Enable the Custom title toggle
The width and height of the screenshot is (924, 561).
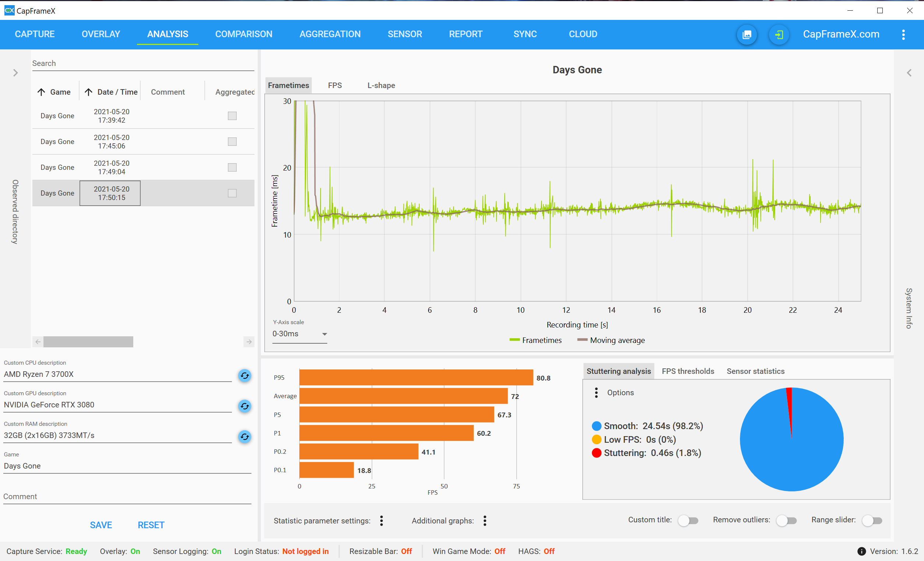[x=688, y=520]
